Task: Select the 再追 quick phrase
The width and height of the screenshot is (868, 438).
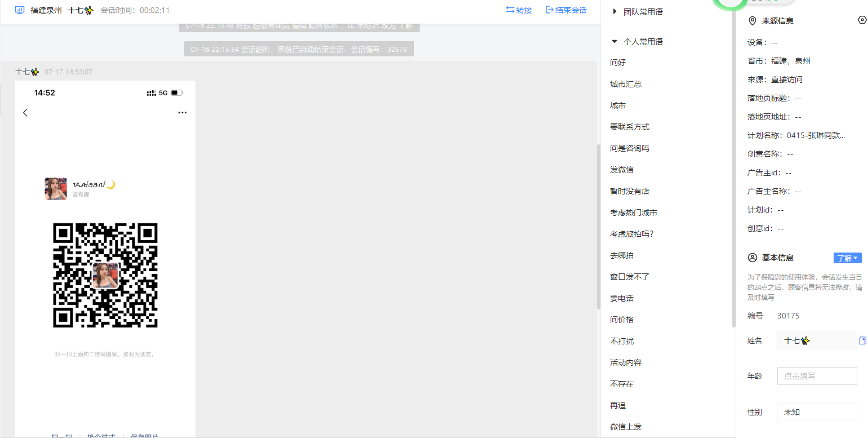Action: point(618,405)
